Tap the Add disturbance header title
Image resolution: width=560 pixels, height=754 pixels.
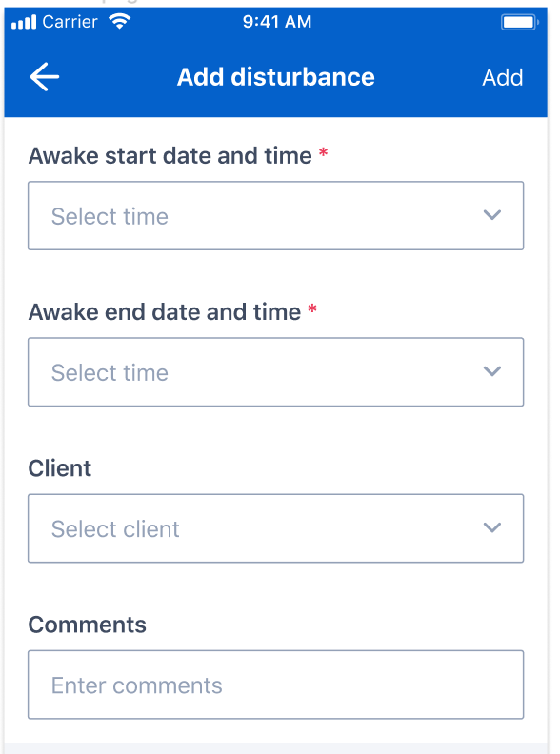[275, 77]
